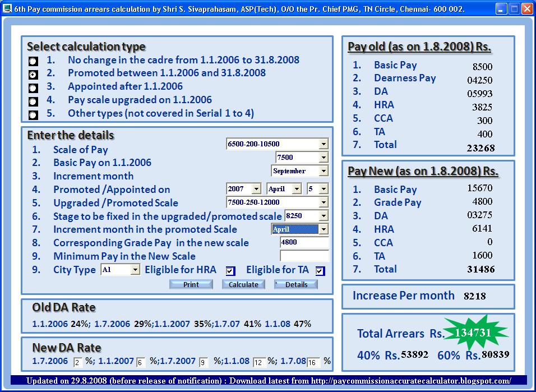The width and height of the screenshot is (536, 392).
Task: Click the 1.7.08 new DA rate field
Action: coord(313,362)
